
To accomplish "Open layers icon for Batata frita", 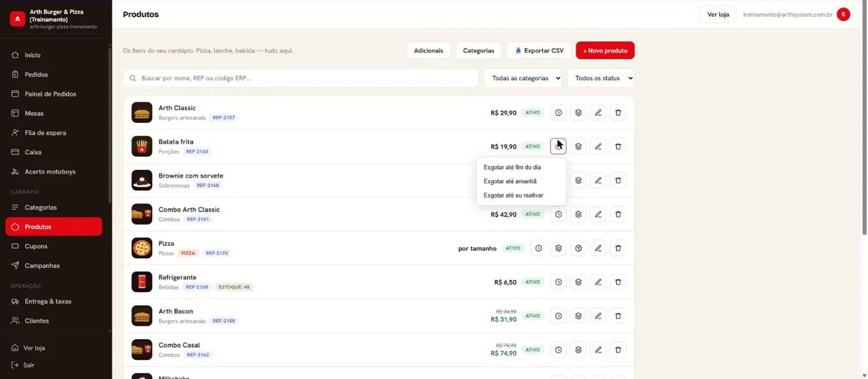I will (x=578, y=146).
